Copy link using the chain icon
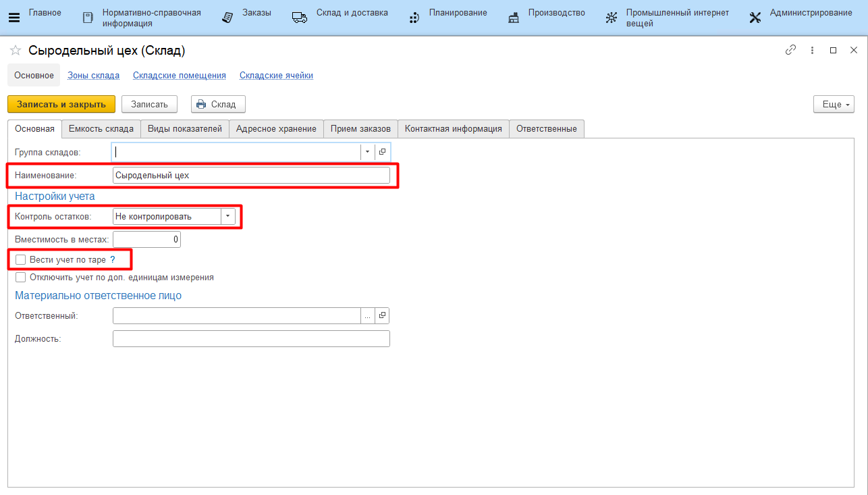The image size is (868, 495). (790, 51)
